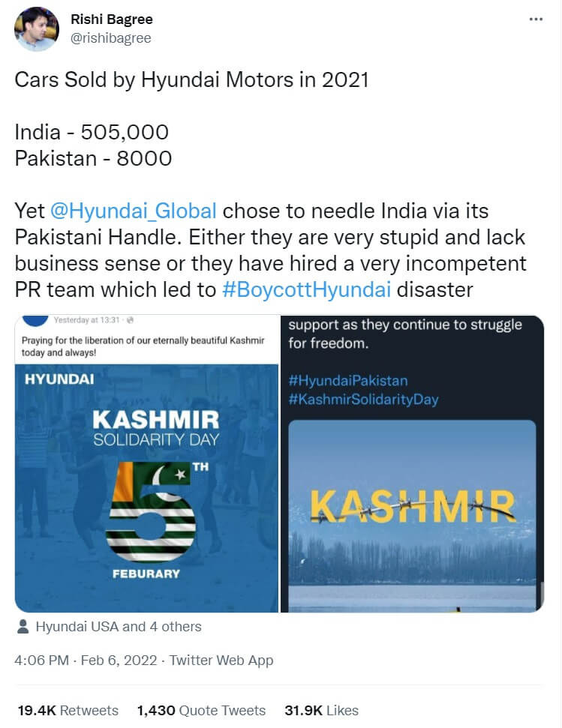Screen dimensions: 562x728
Task: View the 31.9K Likes list
Action: (321, 710)
